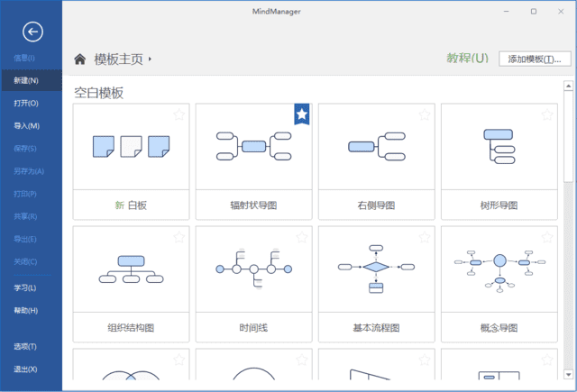Click the scrollbar up arrow
Viewport: 577px width, 392px height.
(x=568, y=87)
